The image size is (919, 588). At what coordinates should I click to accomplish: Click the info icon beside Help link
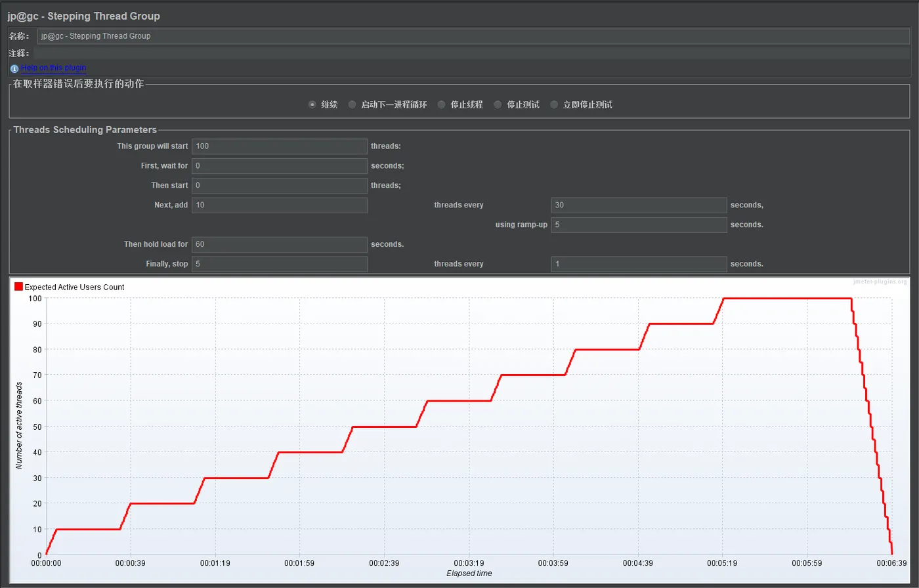coord(14,68)
